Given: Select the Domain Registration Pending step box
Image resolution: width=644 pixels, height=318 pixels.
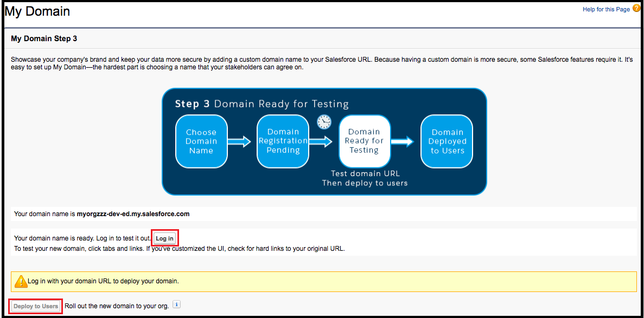Looking at the screenshot, I should [x=283, y=141].
